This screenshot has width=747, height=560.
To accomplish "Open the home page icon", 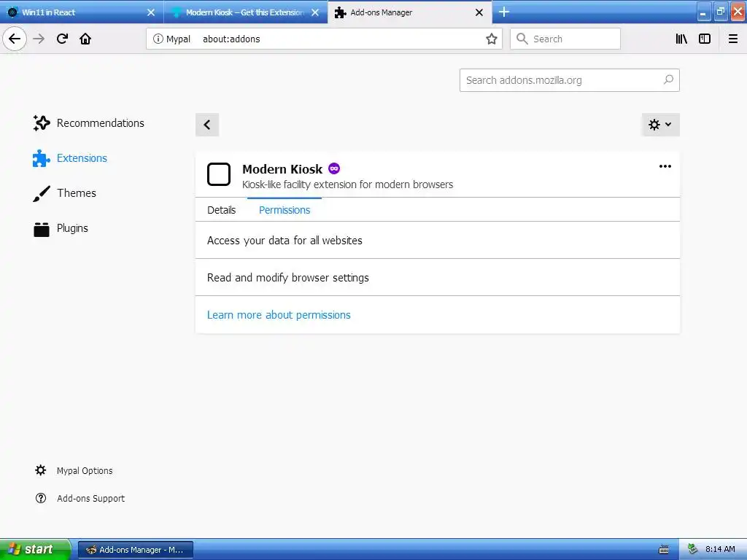I will pyautogui.click(x=85, y=39).
